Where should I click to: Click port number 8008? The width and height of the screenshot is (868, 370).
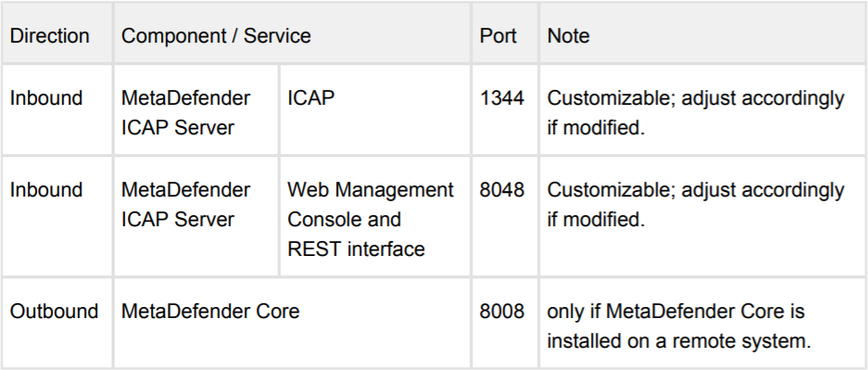[x=501, y=312]
